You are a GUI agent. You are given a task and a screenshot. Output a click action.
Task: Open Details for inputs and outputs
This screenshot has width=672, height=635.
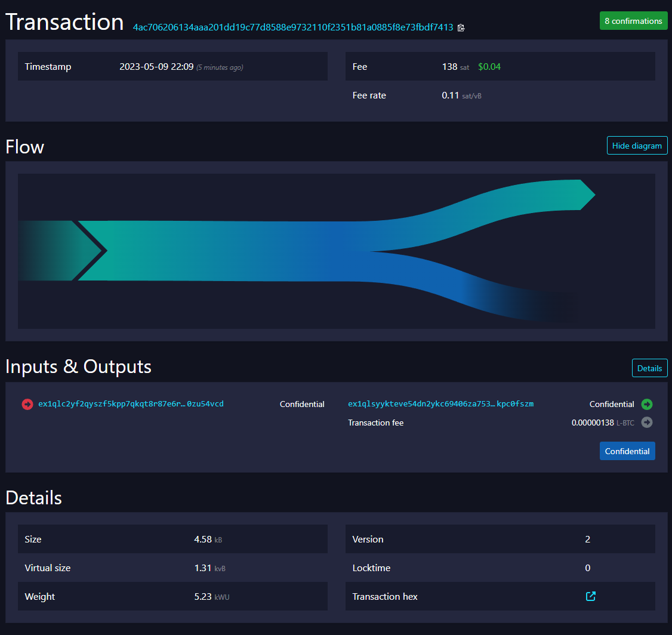(x=649, y=368)
